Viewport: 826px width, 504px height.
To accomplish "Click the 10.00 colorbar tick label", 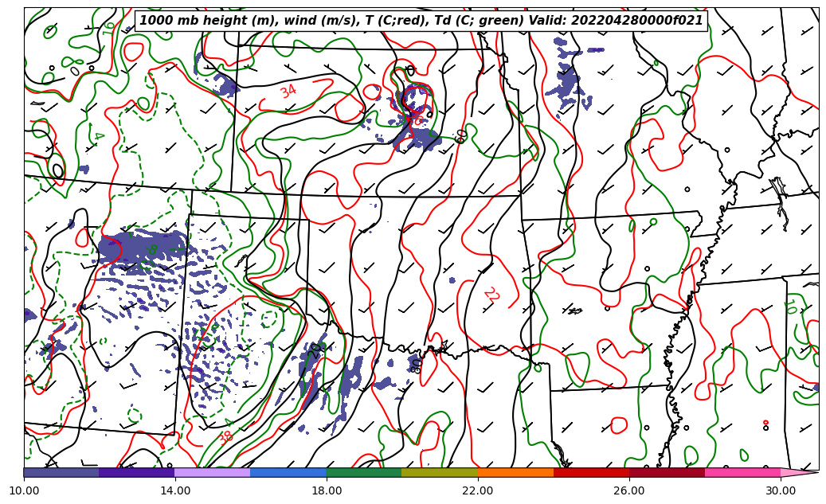I will tap(24, 490).
